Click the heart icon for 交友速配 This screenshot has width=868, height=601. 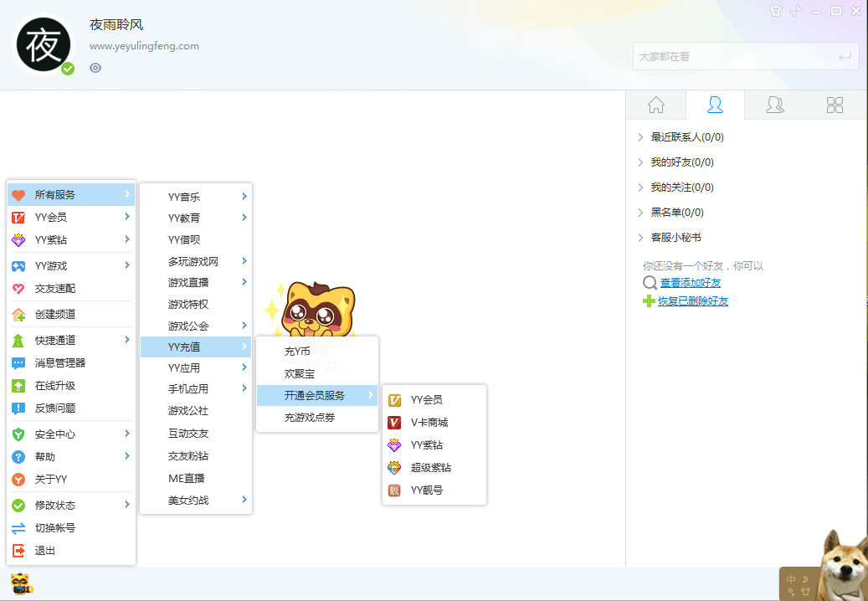(18, 289)
